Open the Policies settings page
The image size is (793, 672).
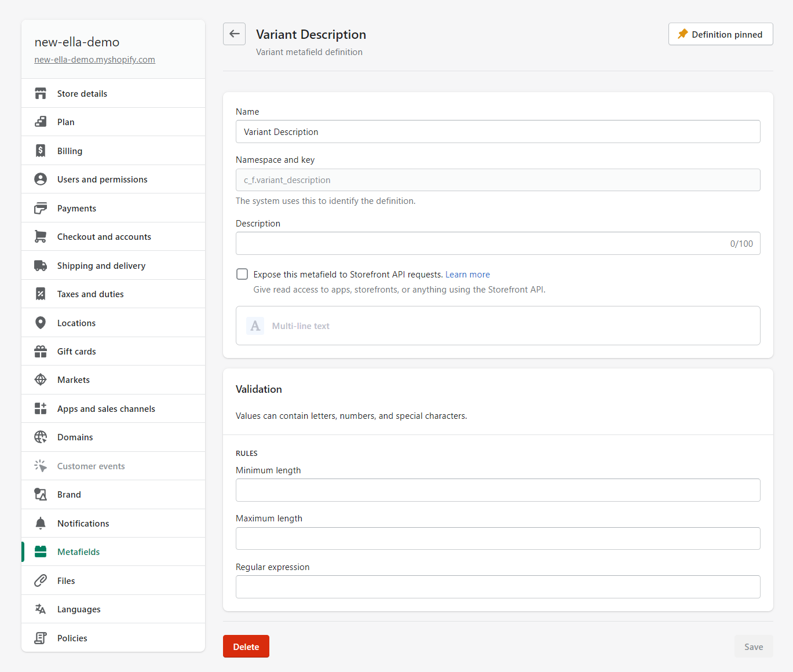pos(72,638)
